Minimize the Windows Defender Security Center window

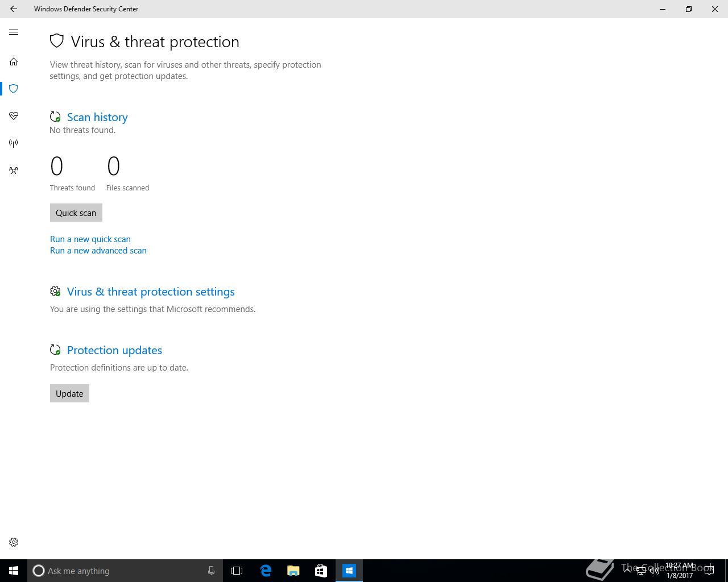coord(663,9)
